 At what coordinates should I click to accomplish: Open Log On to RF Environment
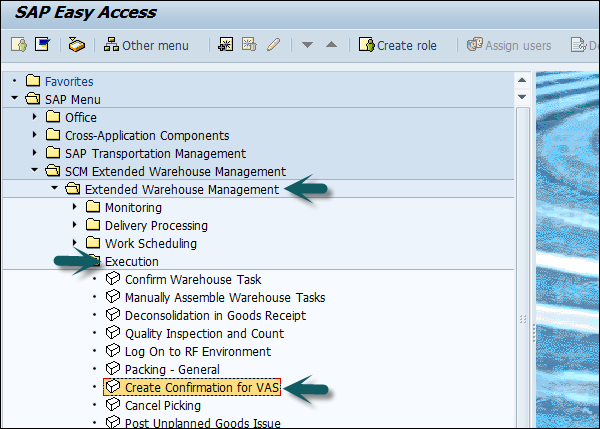tap(197, 352)
